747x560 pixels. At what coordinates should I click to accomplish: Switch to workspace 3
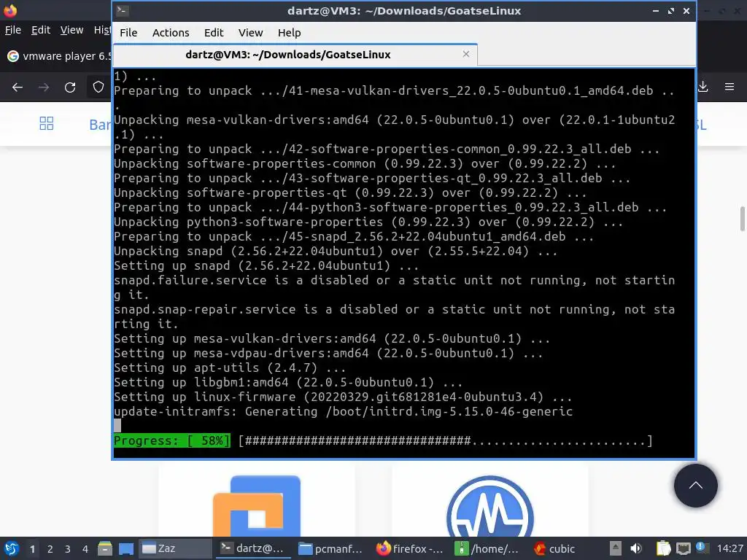click(x=68, y=549)
